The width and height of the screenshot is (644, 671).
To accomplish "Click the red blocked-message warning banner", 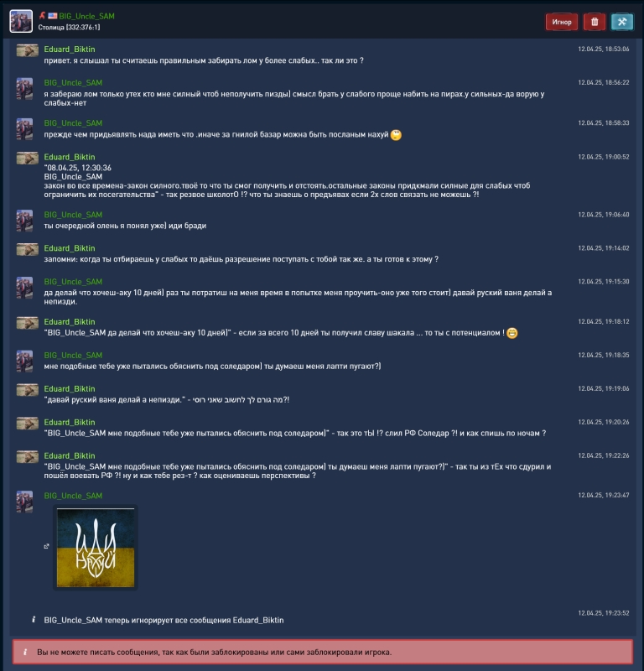I will [322, 652].
